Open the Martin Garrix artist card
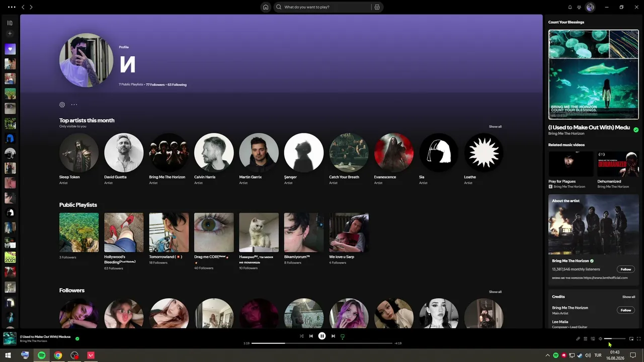Screen dimensions: 644x362 tap(259, 159)
